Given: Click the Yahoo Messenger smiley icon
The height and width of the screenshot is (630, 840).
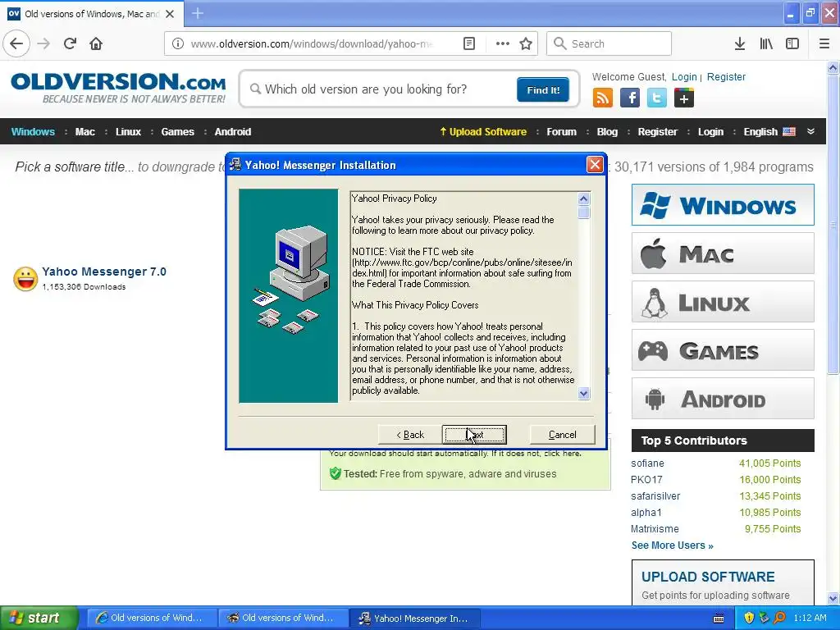Looking at the screenshot, I should (25, 279).
